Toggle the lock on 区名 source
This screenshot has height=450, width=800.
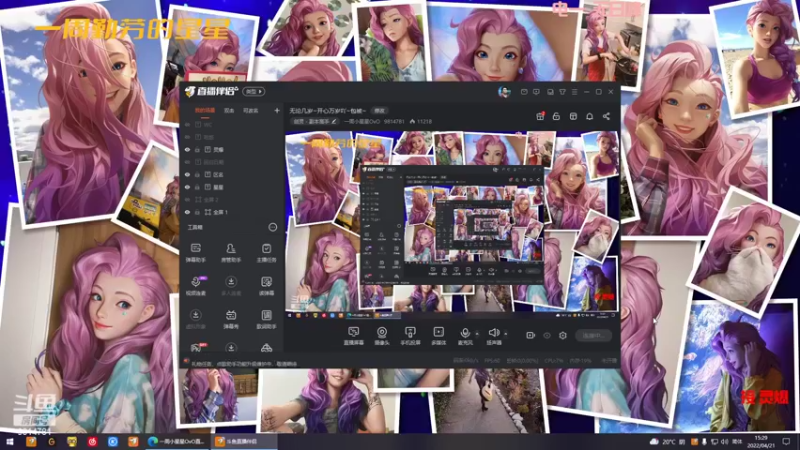coord(197,174)
